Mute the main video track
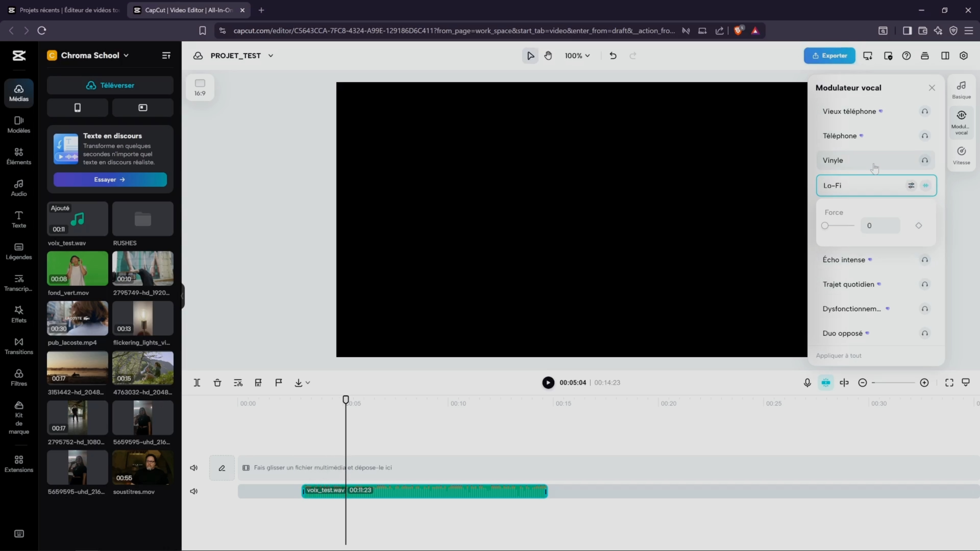This screenshot has height=551, width=980. click(194, 468)
